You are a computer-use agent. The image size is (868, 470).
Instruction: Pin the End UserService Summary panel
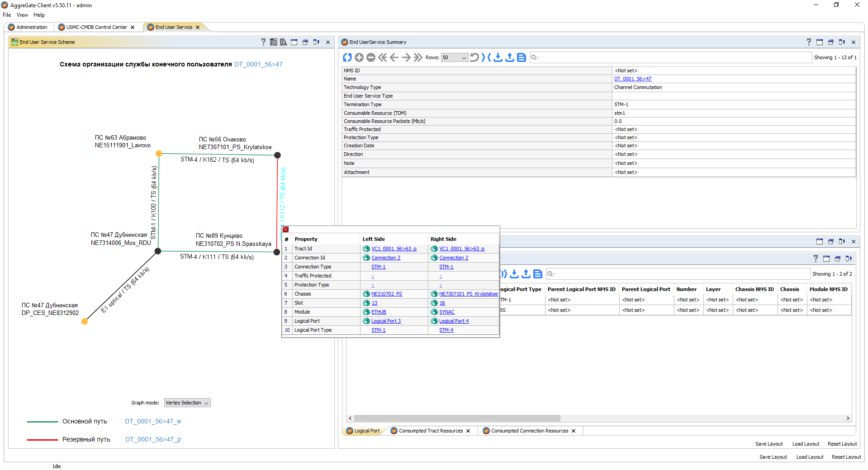842,42
